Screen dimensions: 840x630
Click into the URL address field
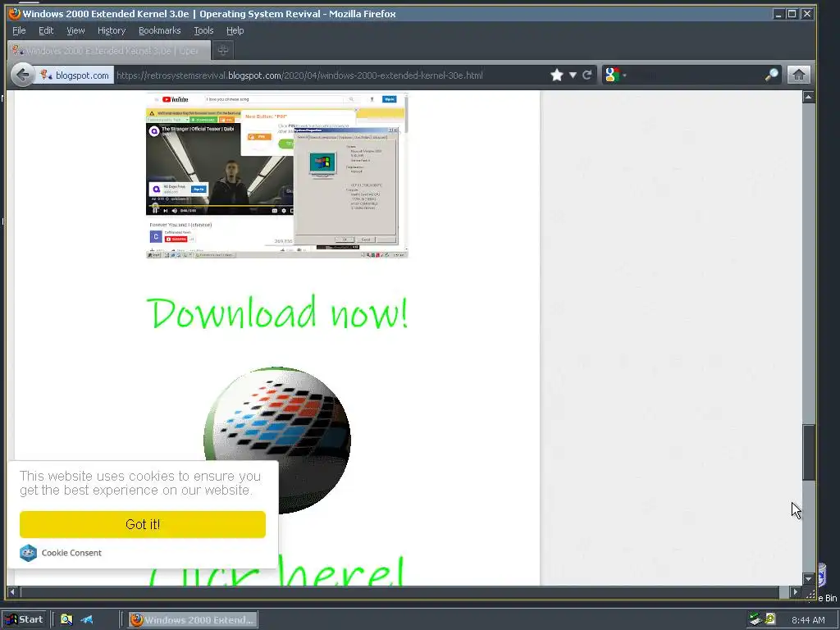330,75
